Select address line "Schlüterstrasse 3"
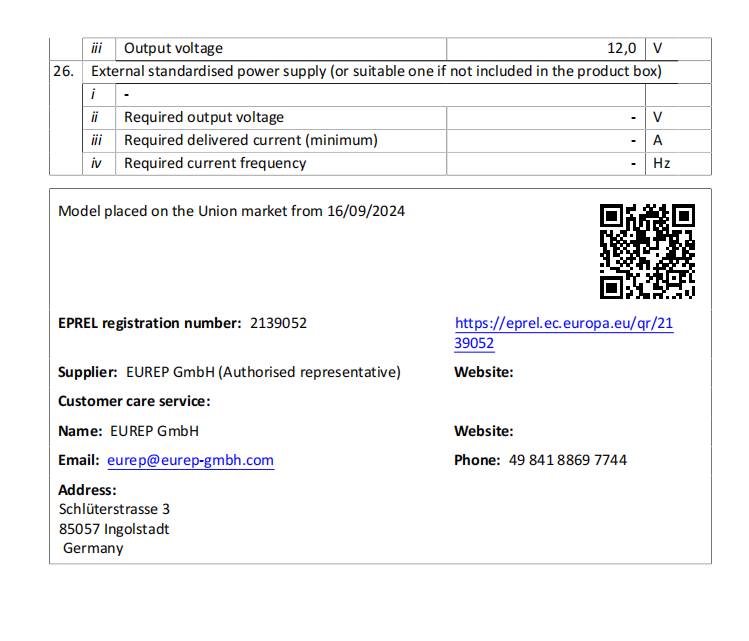749x641 pixels. [x=114, y=509]
